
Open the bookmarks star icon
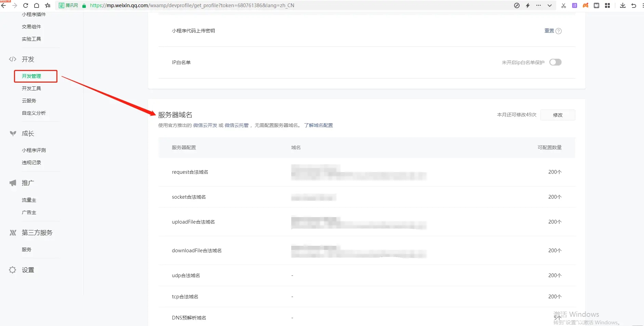(x=48, y=5)
